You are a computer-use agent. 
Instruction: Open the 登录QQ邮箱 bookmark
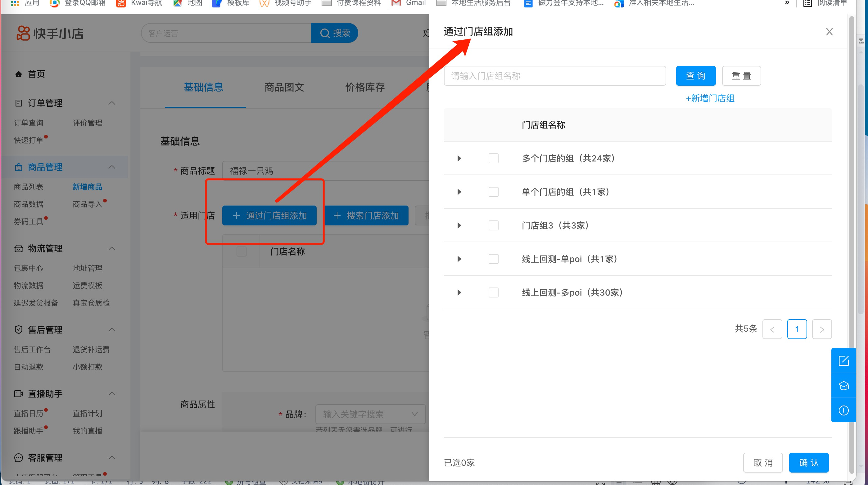78,3
